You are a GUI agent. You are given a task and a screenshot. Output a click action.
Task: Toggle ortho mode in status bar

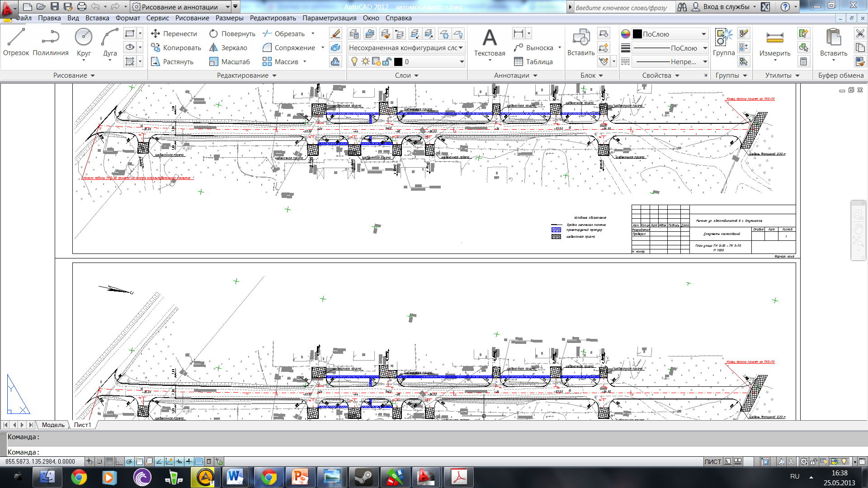tap(119, 462)
